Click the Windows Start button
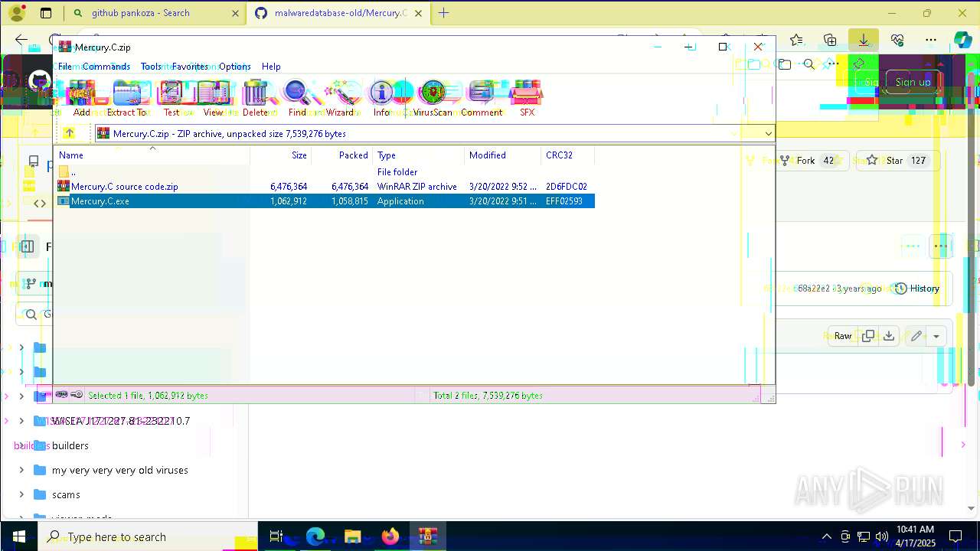The image size is (980, 551). coord(18,536)
